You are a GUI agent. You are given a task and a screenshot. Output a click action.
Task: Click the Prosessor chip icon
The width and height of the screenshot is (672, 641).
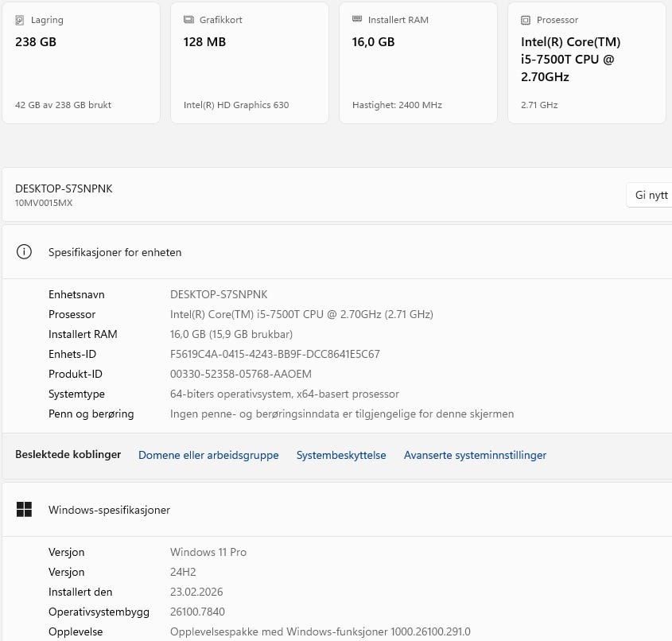pos(526,20)
